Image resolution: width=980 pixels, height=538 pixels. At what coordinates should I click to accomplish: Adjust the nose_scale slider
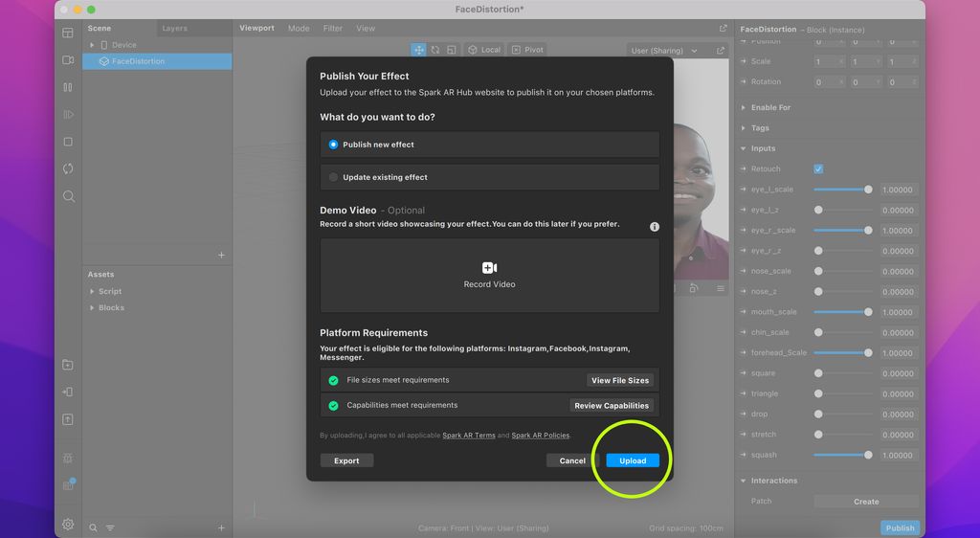tap(842, 271)
